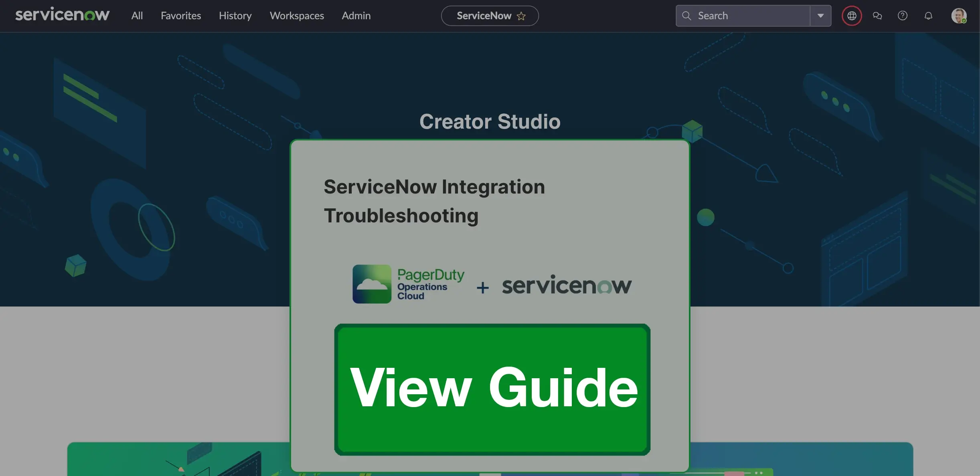Click the PagerDuty Operations Cloud logo
Image resolution: width=980 pixels, height=476 pixels.
pos(408,284)
